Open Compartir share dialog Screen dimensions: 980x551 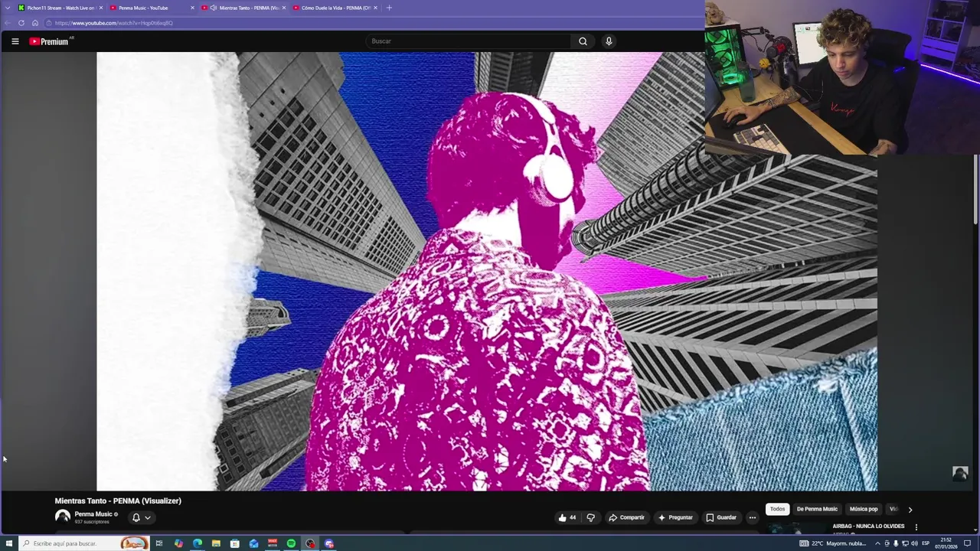626,517
